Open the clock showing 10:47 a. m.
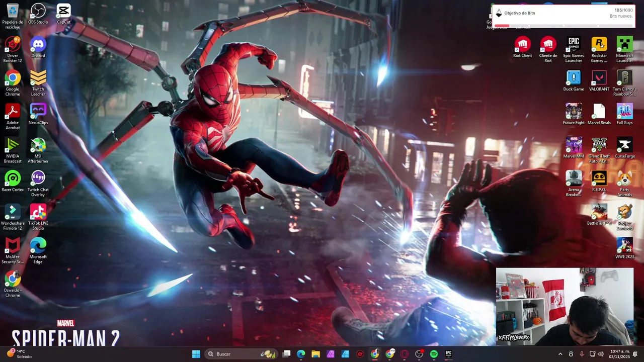 click(620, 354)
